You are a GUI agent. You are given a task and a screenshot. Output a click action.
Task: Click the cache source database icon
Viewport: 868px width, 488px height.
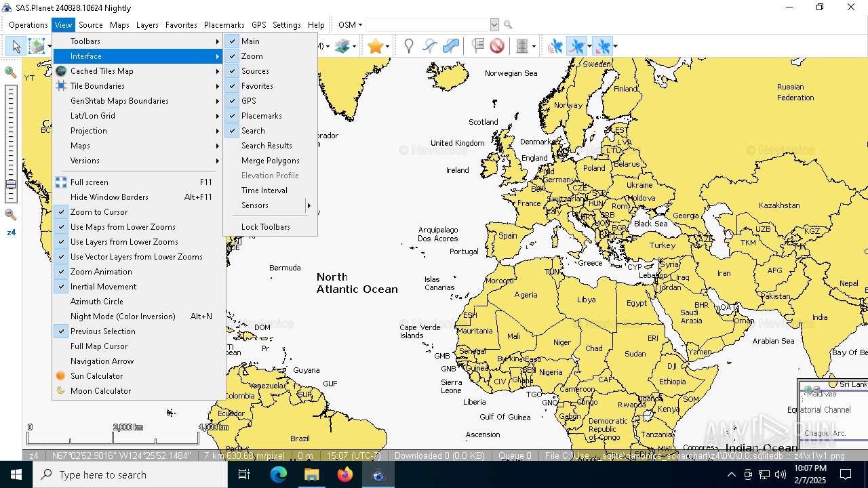(x=522, y=46)
